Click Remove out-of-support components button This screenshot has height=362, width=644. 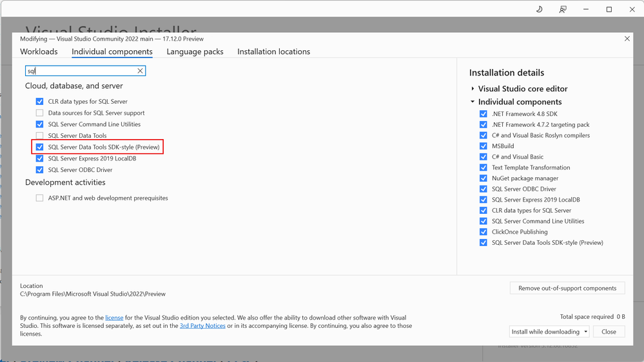pos(567,288)
